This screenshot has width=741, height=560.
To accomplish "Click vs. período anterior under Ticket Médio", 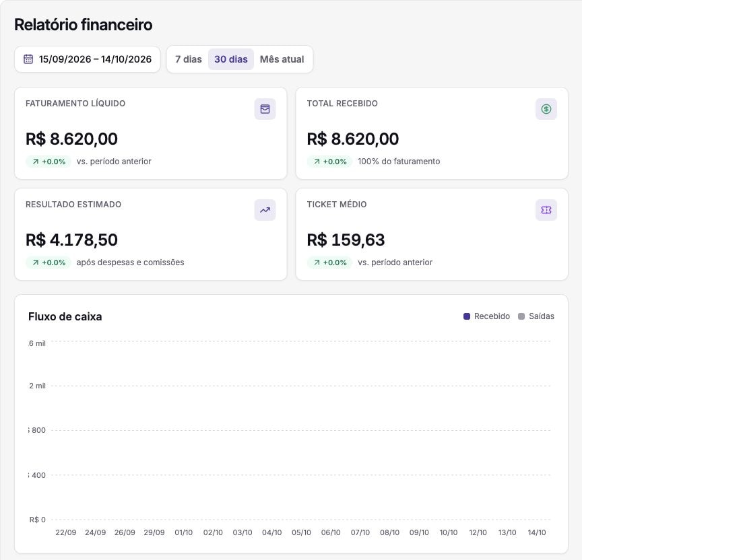I will 395,262.
